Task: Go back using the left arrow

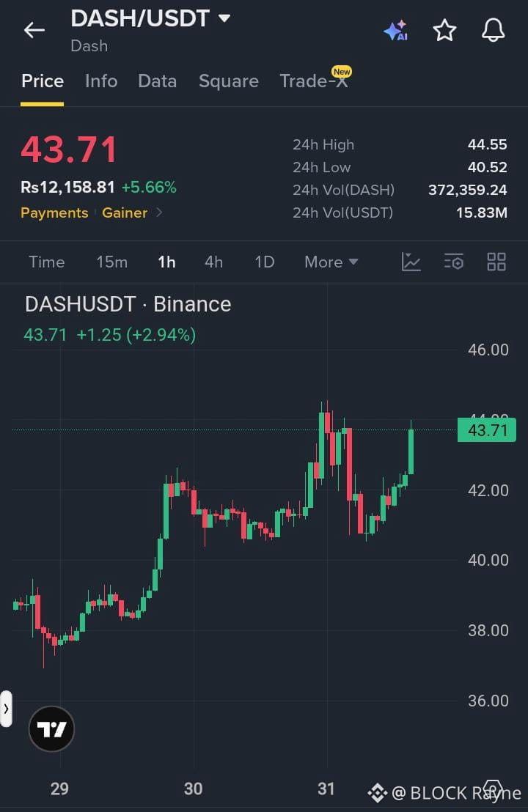Action: point(34,30)
